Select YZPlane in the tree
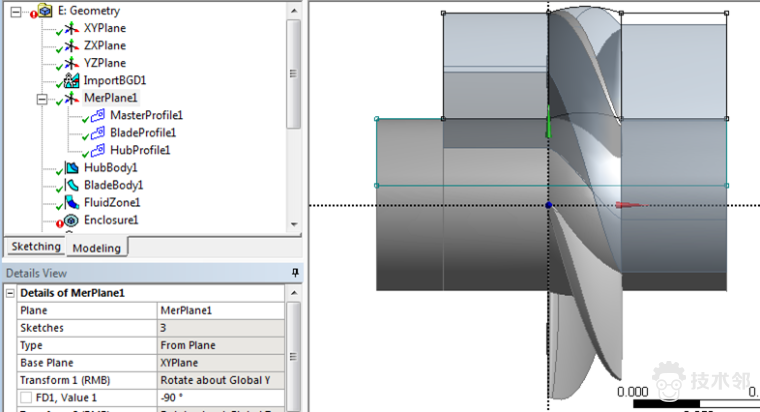This screenshot has width=760, height=412. [x=105, y=63]
